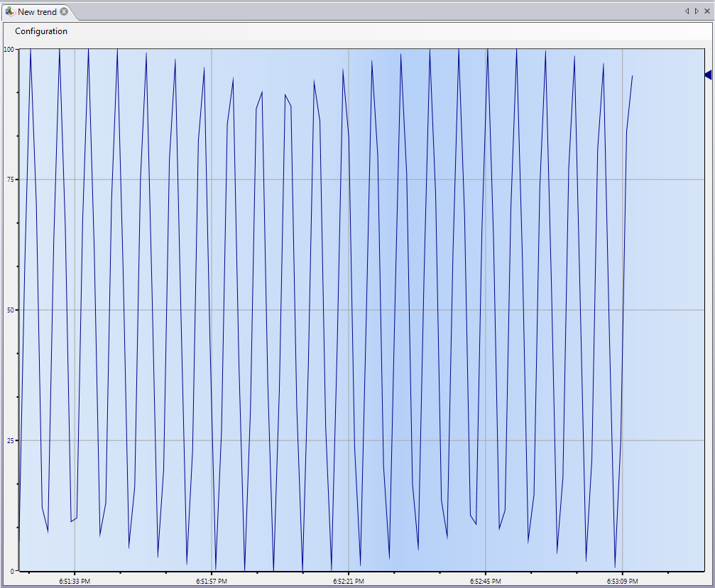Viewport: 715px width, 588px height.
Task: Click the empty plot area right of the trend line
Action: pyautogui.click(x=667, y=320)
